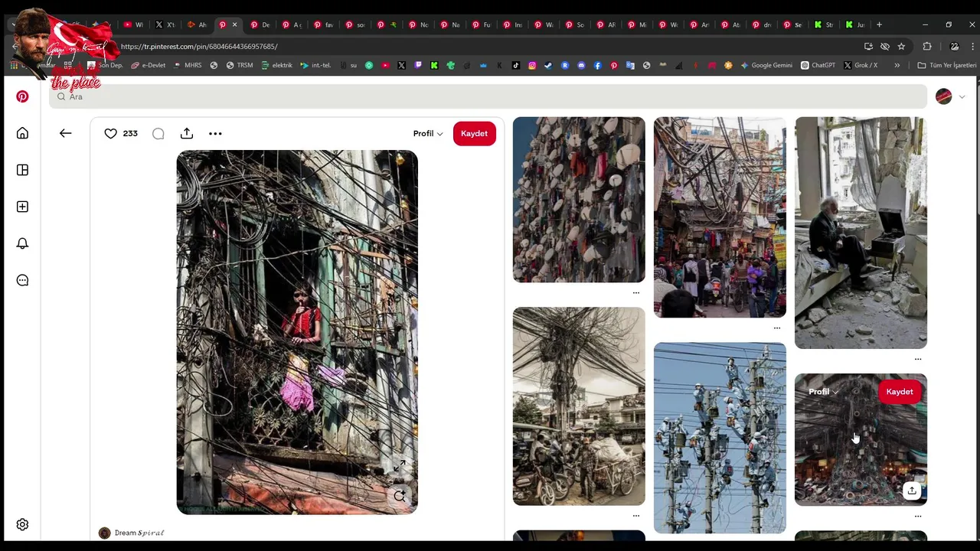Open the notifications bell
This screenshot has height=551, width=980.
(22, 243)
